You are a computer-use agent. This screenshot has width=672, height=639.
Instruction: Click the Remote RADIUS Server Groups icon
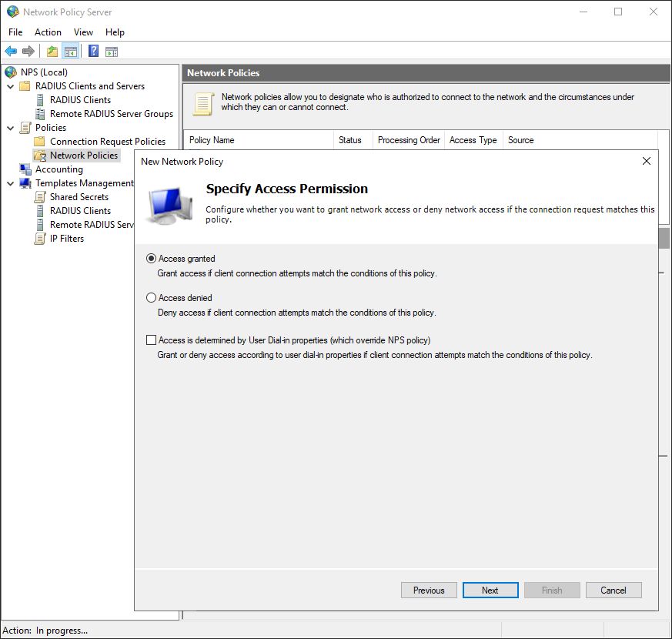point(40,114)
